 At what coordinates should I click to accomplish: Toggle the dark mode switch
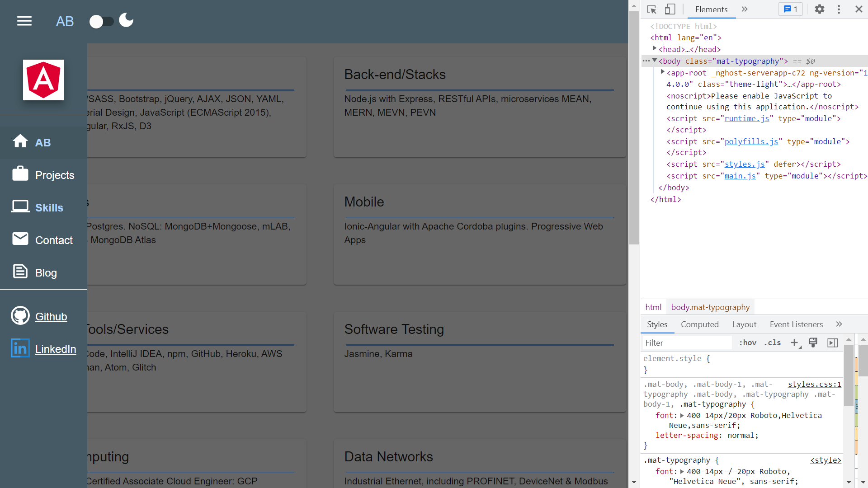[102, 21]
